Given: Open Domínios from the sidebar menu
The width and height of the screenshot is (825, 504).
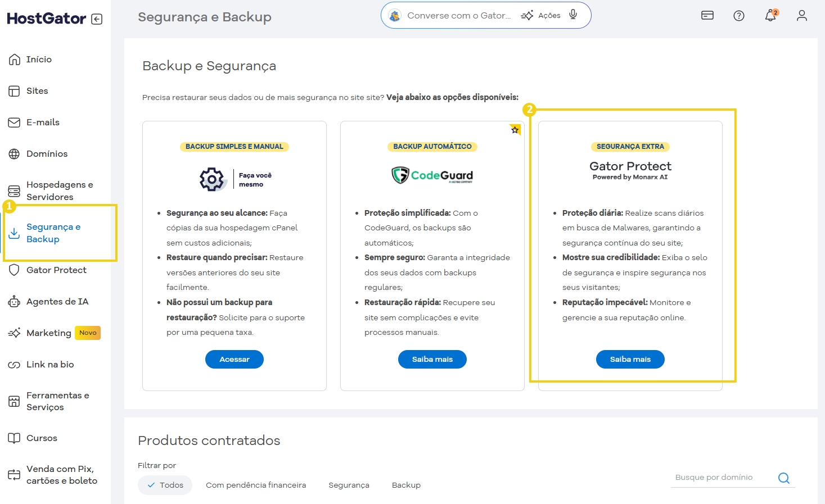Looking at the screenshot, I should pos(47,153).
